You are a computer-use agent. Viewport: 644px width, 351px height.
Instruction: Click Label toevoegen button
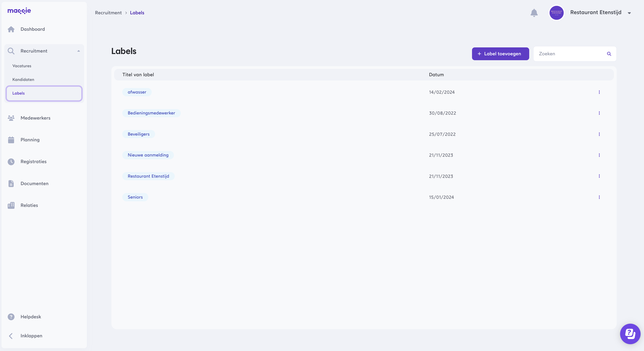pyautogui.click(x=500, y=54)
